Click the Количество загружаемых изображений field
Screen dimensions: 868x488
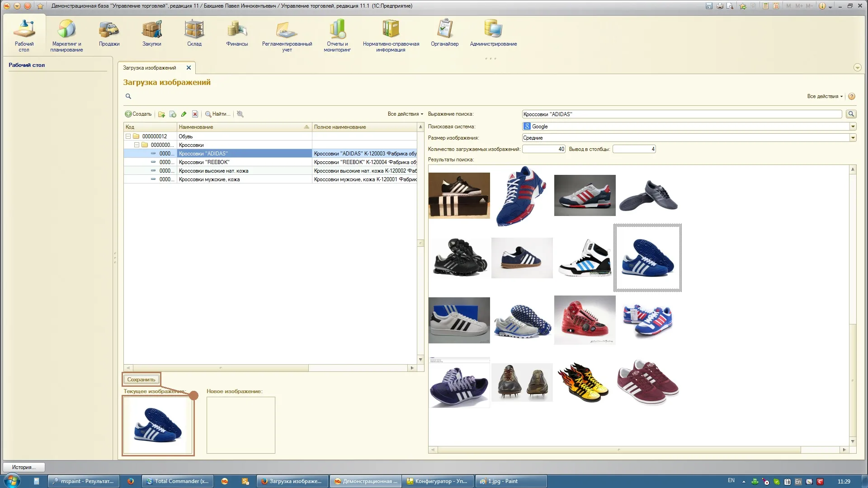coord(543,149)
